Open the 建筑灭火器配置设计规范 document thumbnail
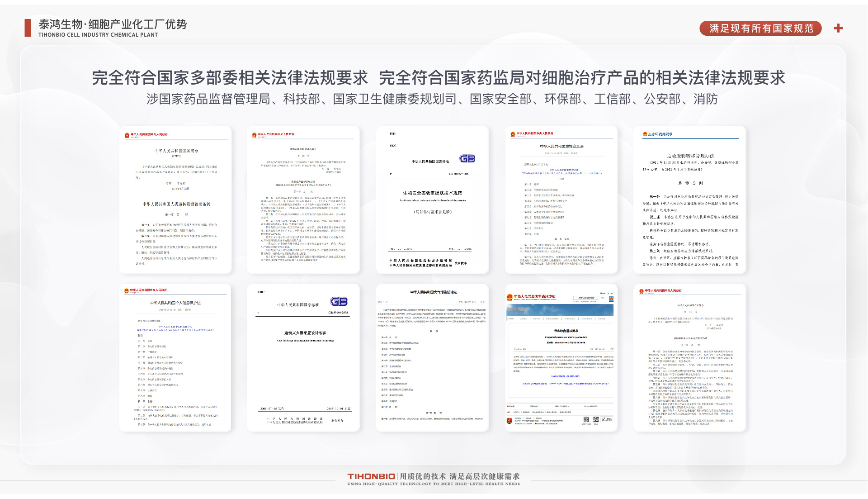Viewport: 868px width, 499px height. [x=303, y=357]
